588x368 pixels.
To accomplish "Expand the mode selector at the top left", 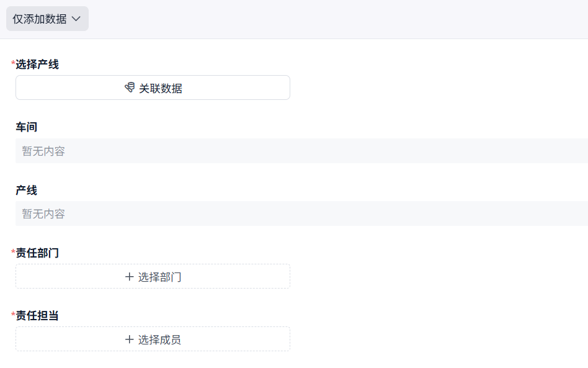I will click(47, 19).
